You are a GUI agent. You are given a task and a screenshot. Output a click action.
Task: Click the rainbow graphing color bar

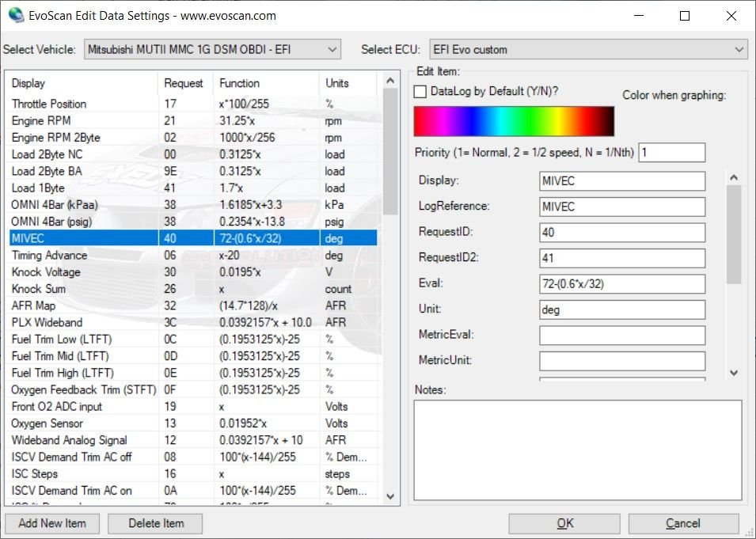click(514, 122)
